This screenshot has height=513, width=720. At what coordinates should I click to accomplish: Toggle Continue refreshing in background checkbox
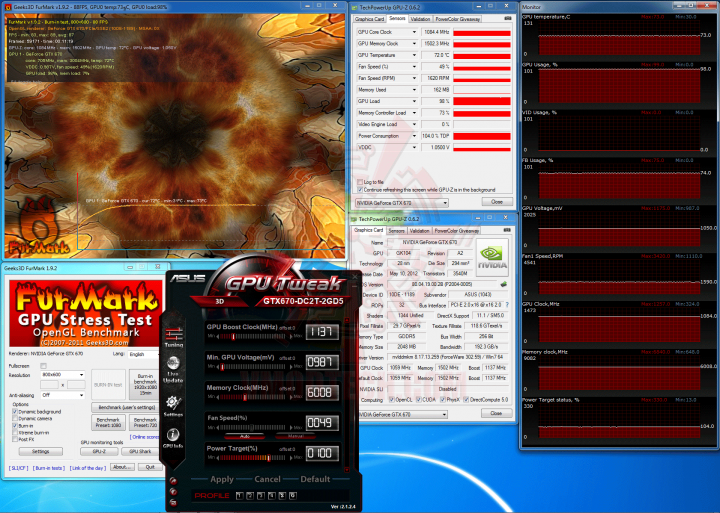point(360,190)
